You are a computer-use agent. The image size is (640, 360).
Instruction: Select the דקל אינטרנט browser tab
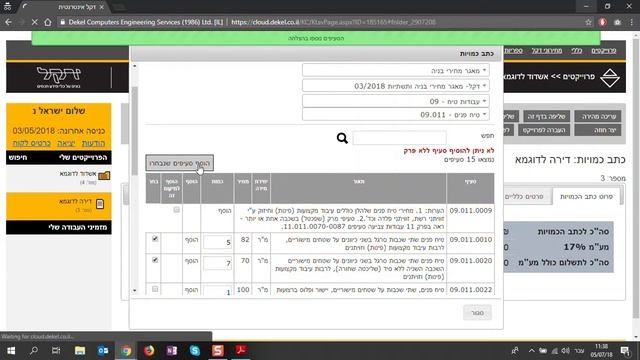[x=65, y=7]
